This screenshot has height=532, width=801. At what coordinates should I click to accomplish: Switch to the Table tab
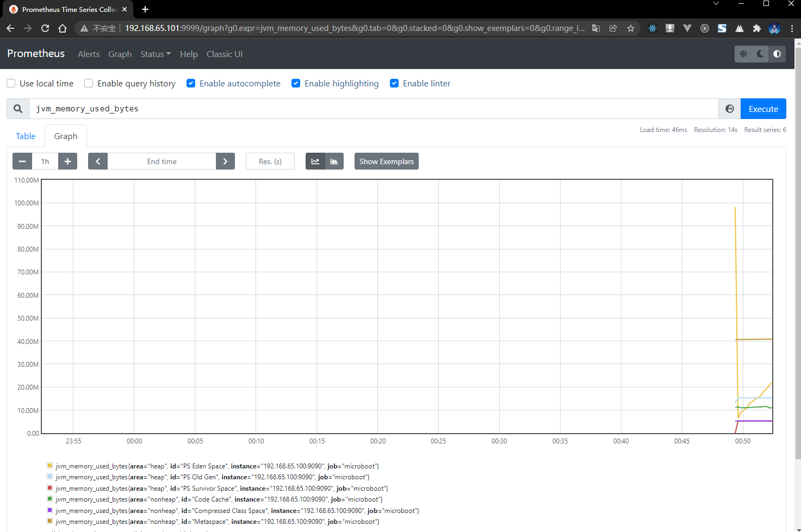pyautogui.click(x=26, y=136)
